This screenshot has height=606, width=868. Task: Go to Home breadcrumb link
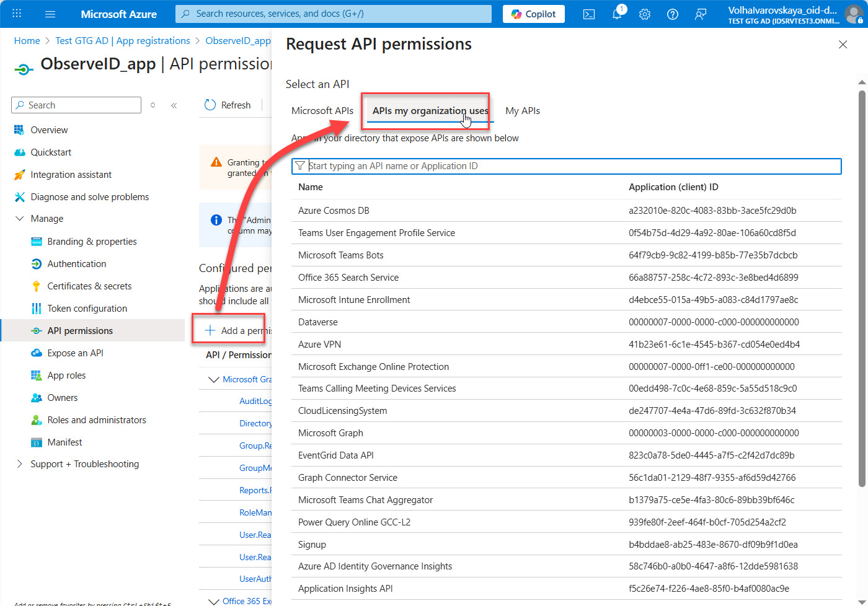click(27, 41)
